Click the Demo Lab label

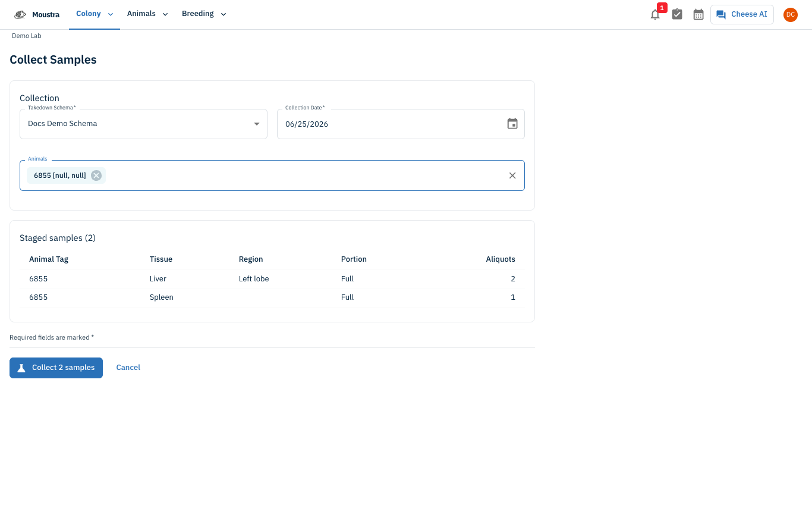pos(27,36)
